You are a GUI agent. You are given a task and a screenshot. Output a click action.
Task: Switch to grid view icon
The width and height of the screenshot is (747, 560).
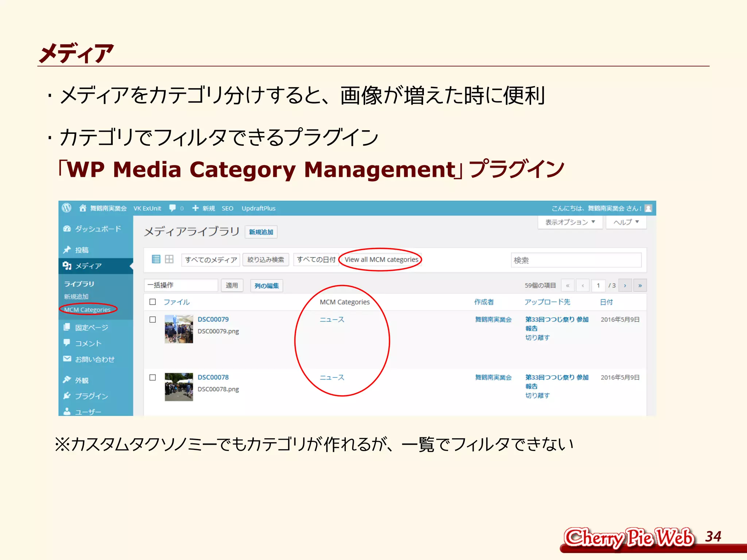[x=169, y=259]
